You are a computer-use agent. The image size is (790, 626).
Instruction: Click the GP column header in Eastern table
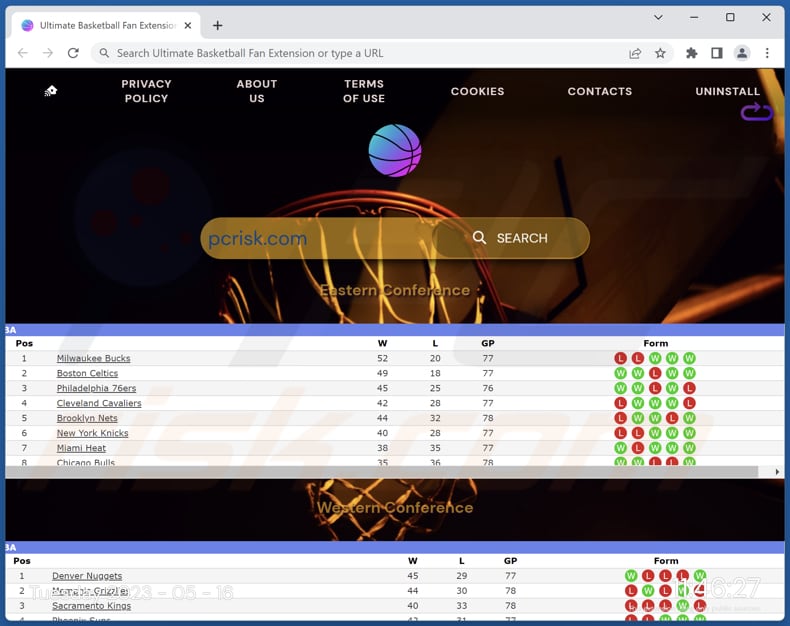pos(488,343)
